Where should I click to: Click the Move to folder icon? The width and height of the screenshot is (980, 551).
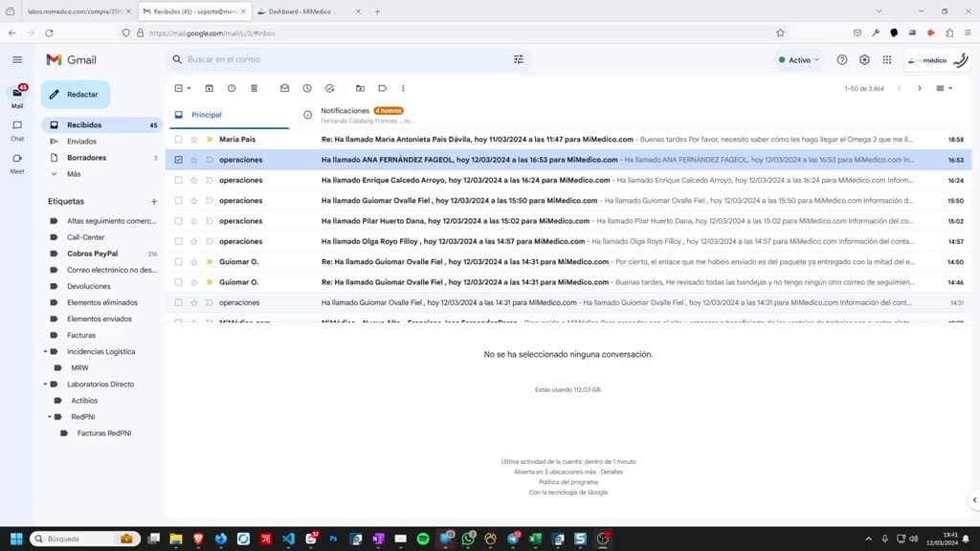click(360, 89)
